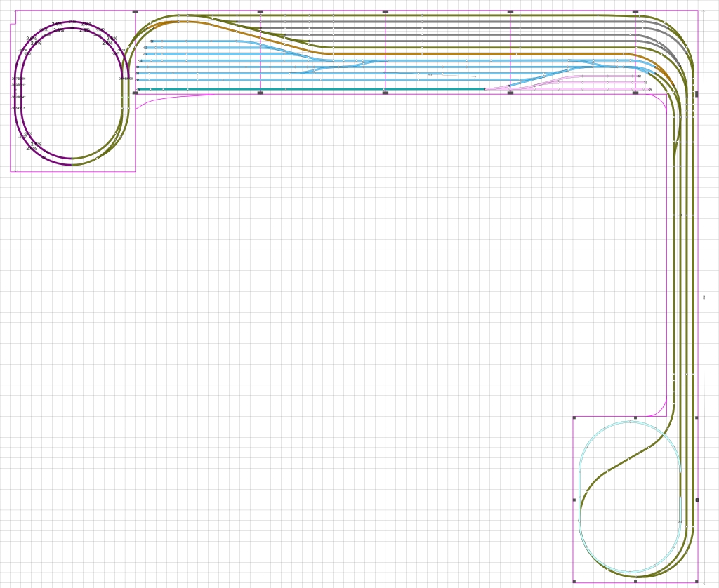Click the -32 label ending the bottom pink siding
The width and height of the screenshot is (719, 588).
point(650,89)
